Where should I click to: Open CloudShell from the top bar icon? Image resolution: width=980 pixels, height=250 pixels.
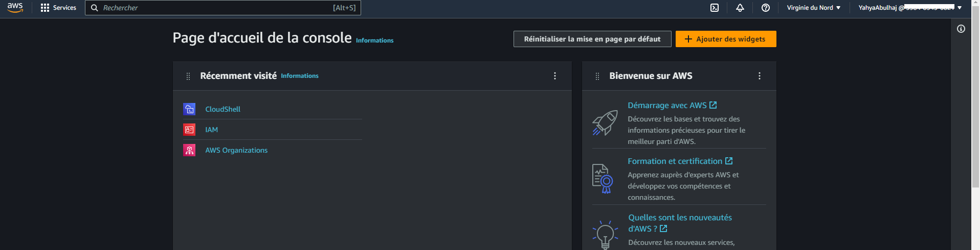[715, 8]
